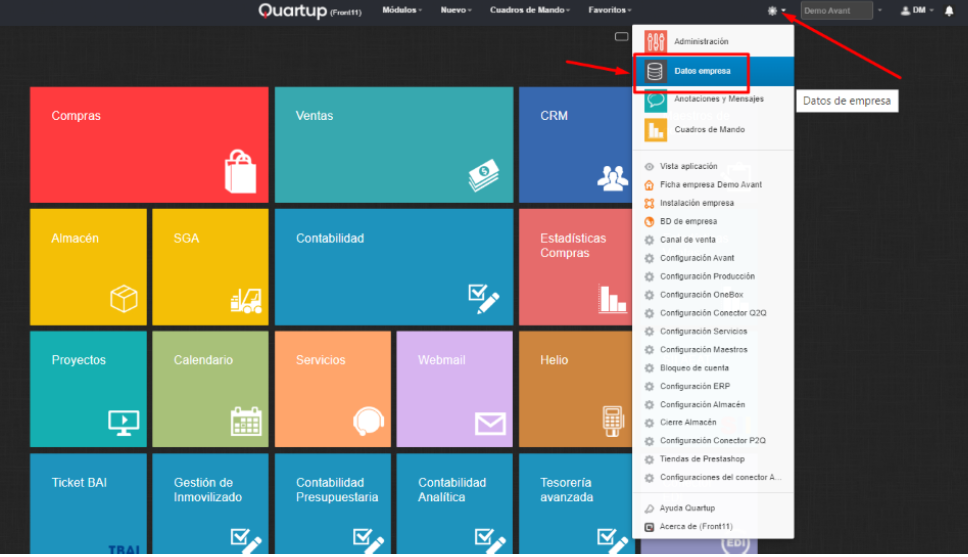Screen dimensions: 968x557
Task: Open the DM user account dropdown
Action: coord(917,10)
